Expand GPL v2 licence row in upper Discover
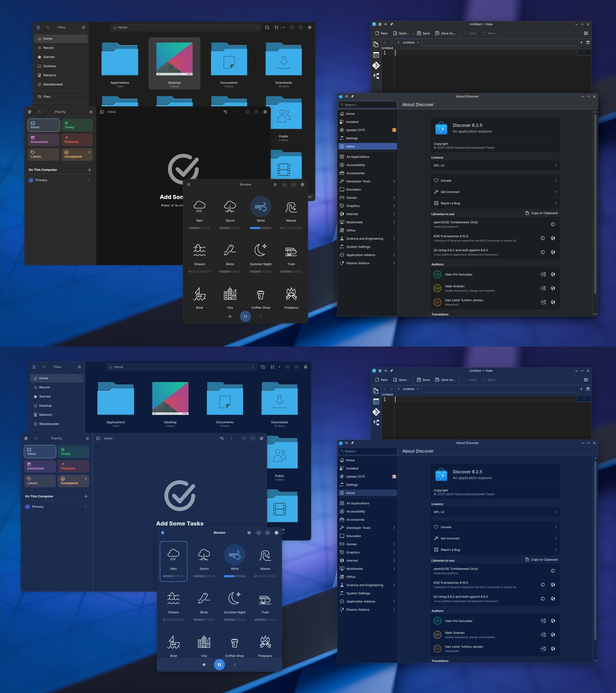 point(495,166)
